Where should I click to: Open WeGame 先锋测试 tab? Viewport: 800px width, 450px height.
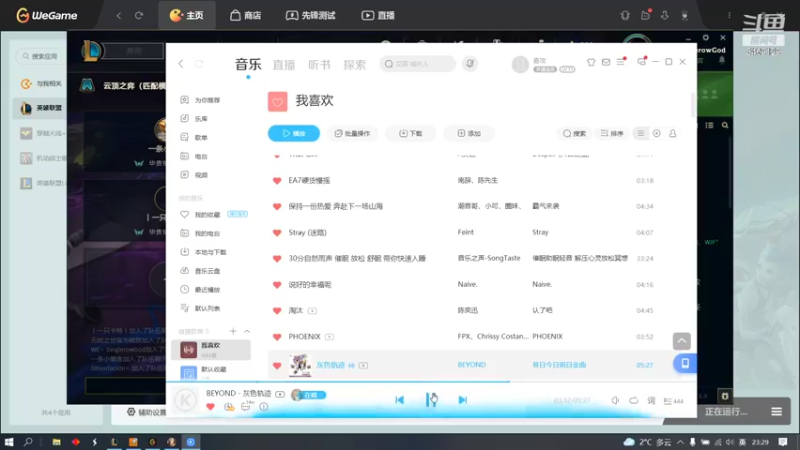pyautogui.click(x=310, y=15)
